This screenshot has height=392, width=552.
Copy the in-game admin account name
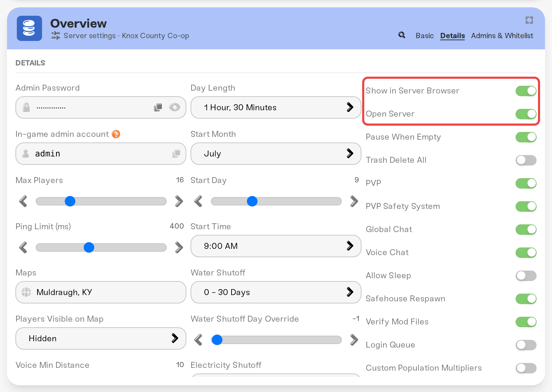coord(176,154)
